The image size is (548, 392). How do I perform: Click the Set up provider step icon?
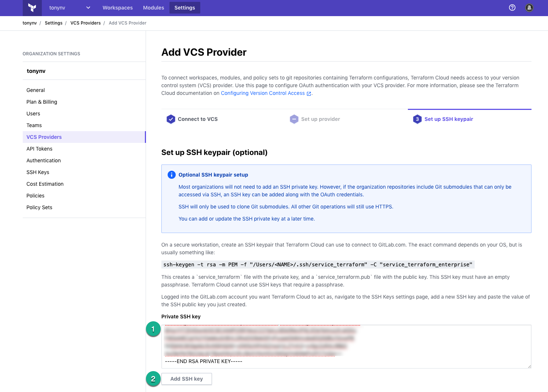[x=294, y=119]
